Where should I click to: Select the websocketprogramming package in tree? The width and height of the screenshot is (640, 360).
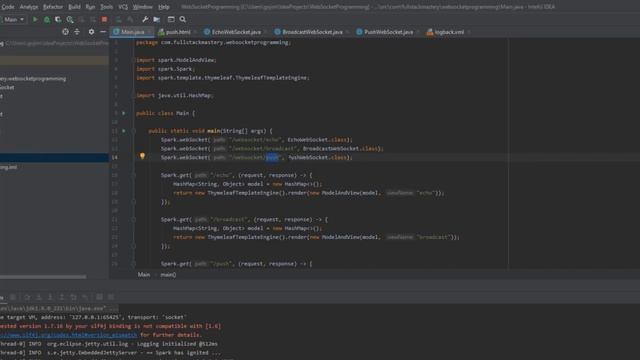click(x=33, y=78)
